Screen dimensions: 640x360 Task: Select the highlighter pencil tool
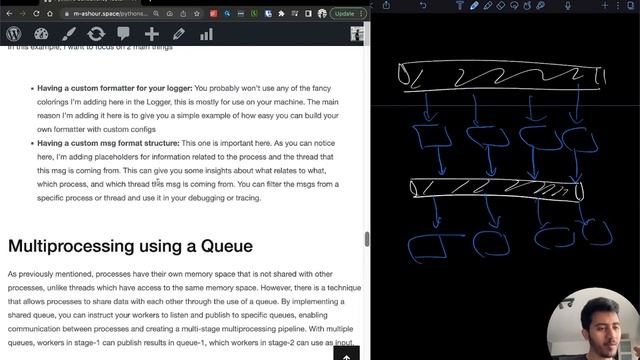pyautogui.click(x=488, y=5)
